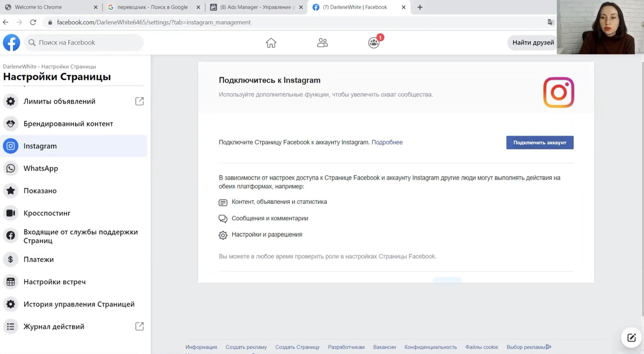Open Информация footer link
Viewport: 644px width, 354px height.
(x=201, y=347)
